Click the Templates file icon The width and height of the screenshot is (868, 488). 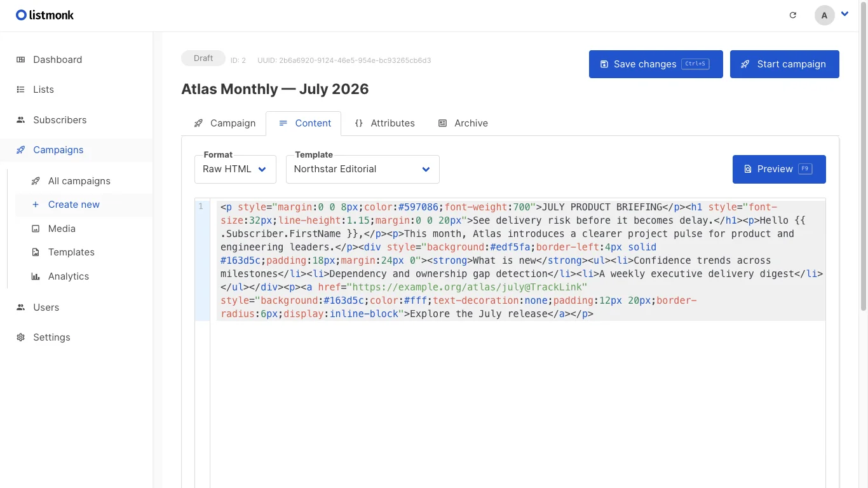[x=36, y=252]
